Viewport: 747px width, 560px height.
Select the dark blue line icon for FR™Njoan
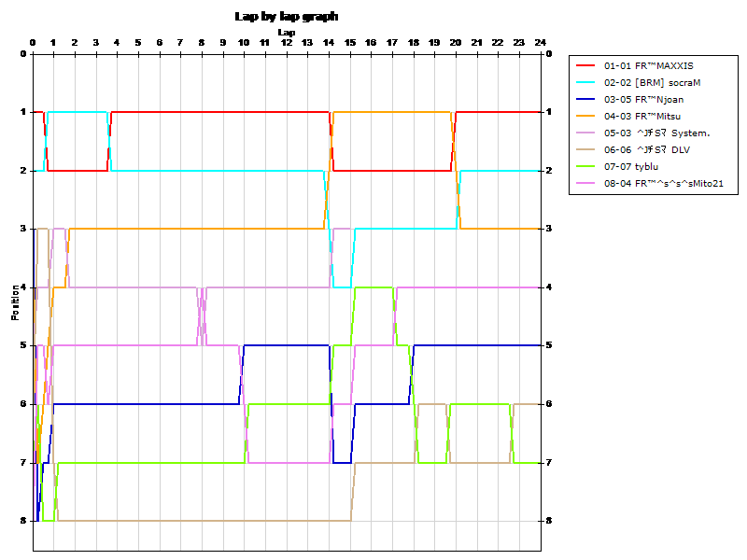click(x=584, y=99)
